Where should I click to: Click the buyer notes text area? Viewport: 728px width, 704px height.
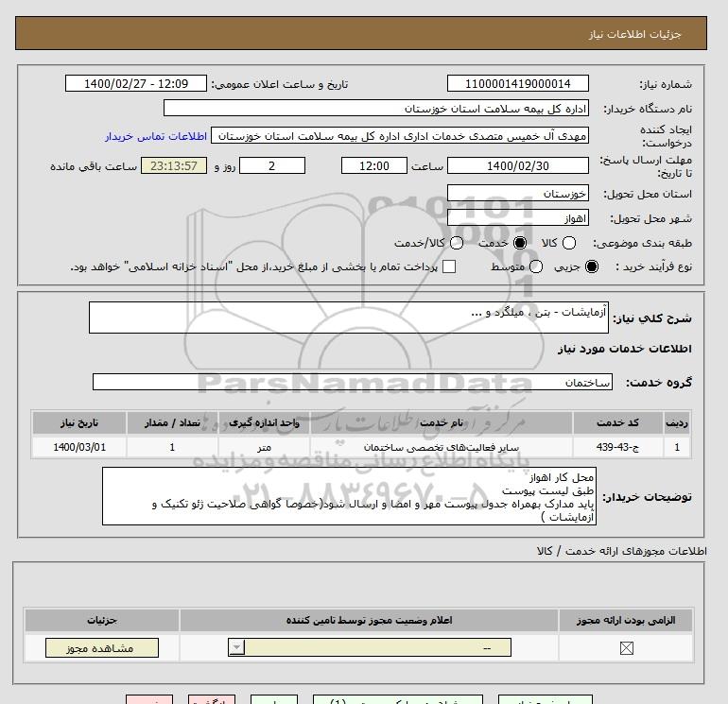(349, 496)
